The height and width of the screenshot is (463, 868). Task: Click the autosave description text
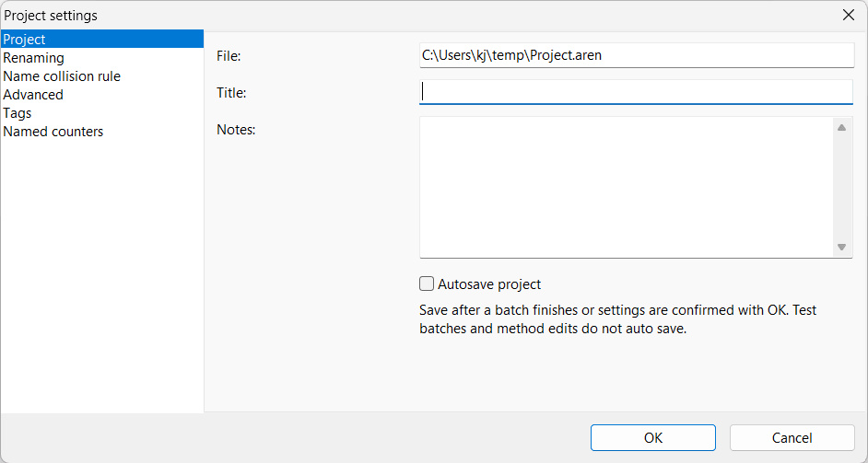(617, 319)
